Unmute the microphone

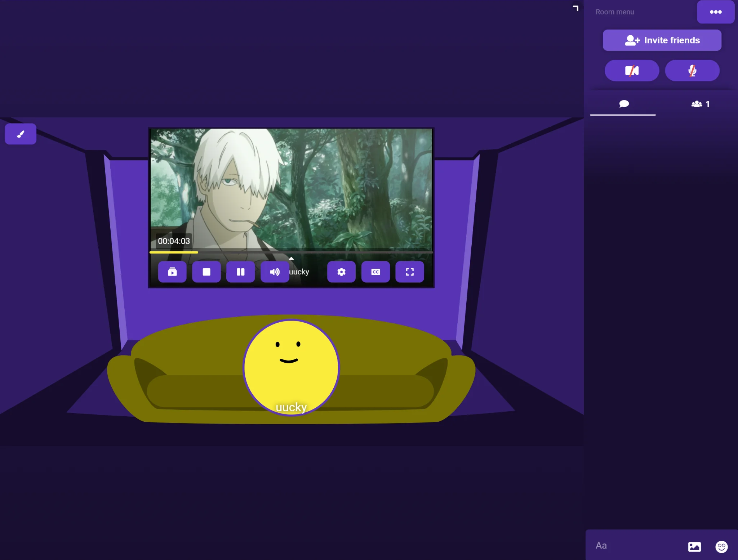(x=692, y=71)
